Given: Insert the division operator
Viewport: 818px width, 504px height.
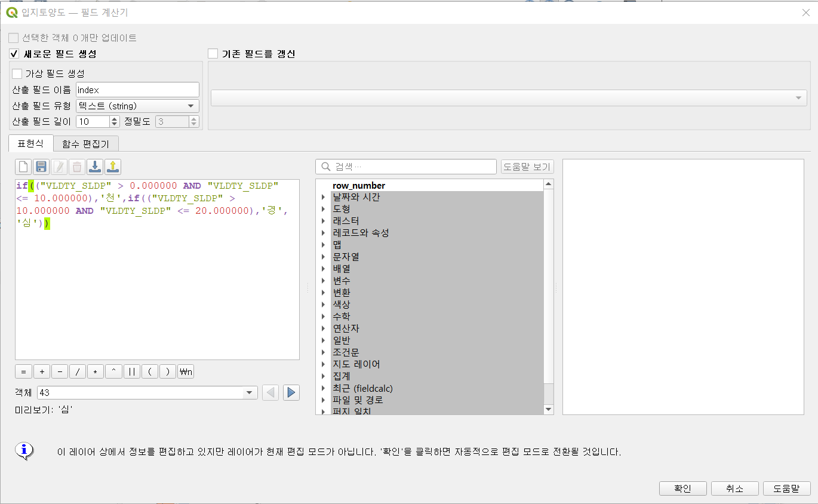Looking at the screenshot, I should coord(78,371).
